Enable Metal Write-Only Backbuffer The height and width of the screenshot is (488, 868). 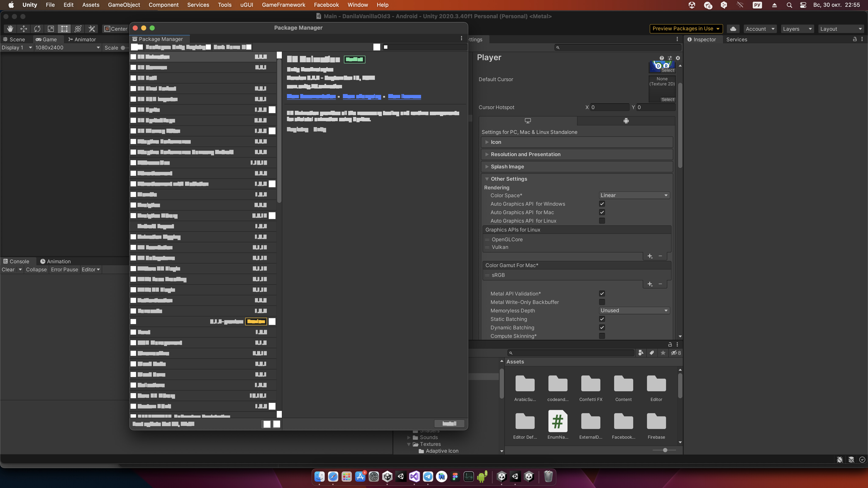pyautogui.click(x=602, y=302)
